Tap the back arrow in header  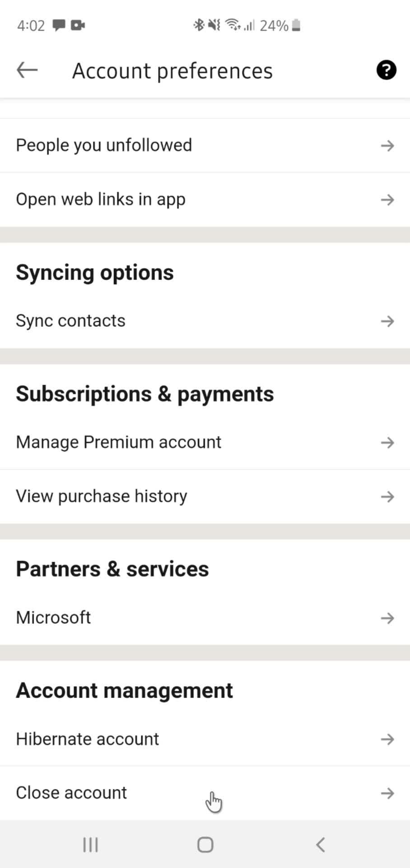pyautogui.click(x=27, y=70)
